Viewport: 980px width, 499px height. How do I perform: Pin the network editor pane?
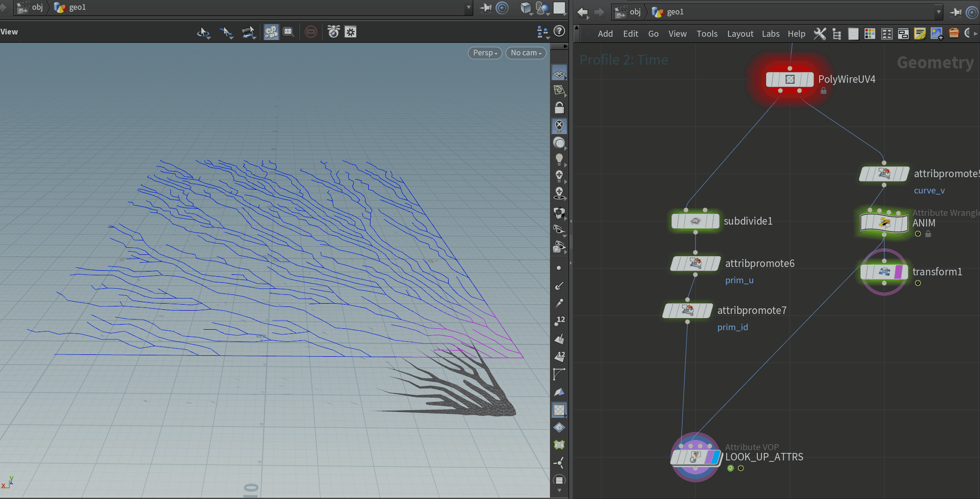pyautogui.click(x=955, y=12)
